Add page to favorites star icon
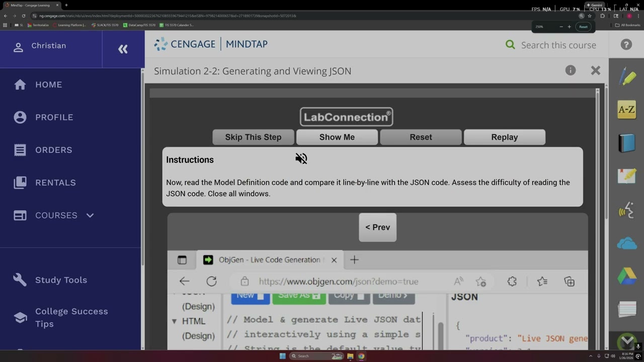644x362 pixels. (480, 282)
